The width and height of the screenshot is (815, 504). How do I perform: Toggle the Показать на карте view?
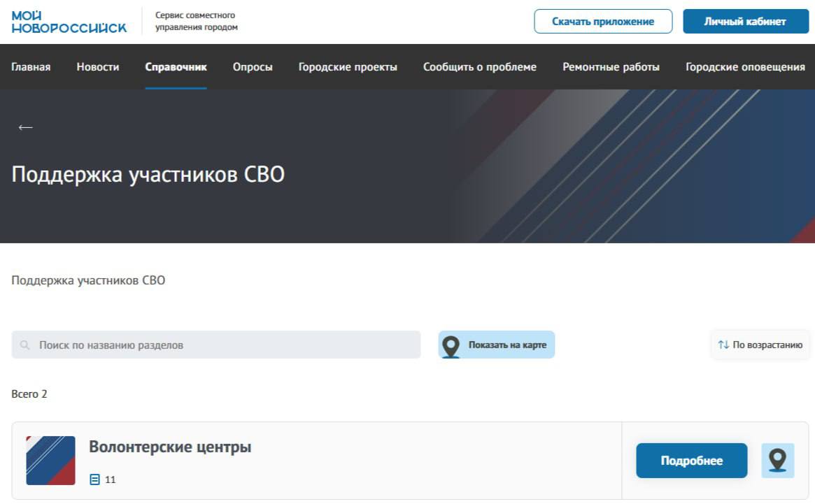click(496, 344)
